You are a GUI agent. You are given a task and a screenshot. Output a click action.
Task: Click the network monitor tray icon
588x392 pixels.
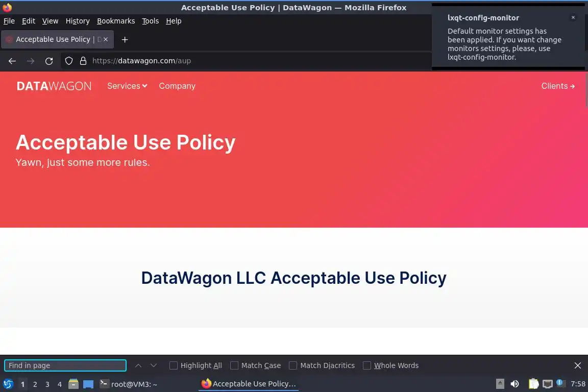[548, 384]
